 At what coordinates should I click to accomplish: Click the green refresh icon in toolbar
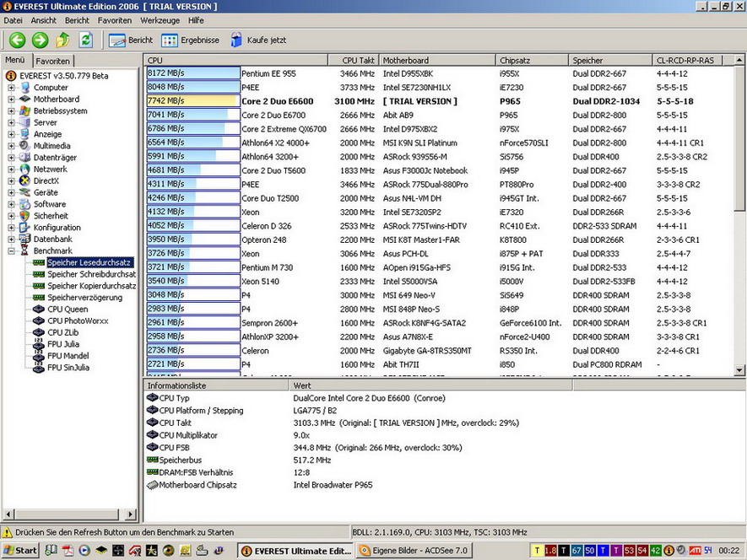(85, 40)
